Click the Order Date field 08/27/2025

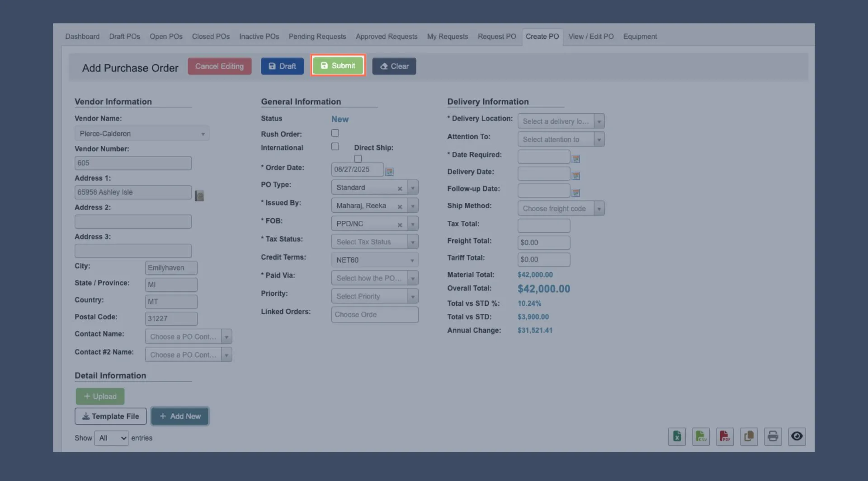pyautogui.click(x=357, y=169)
